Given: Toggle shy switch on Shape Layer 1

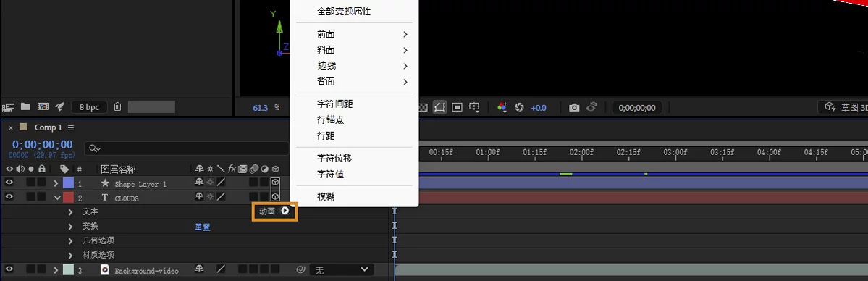Looking at the screenshot, I should pos(199,183).
